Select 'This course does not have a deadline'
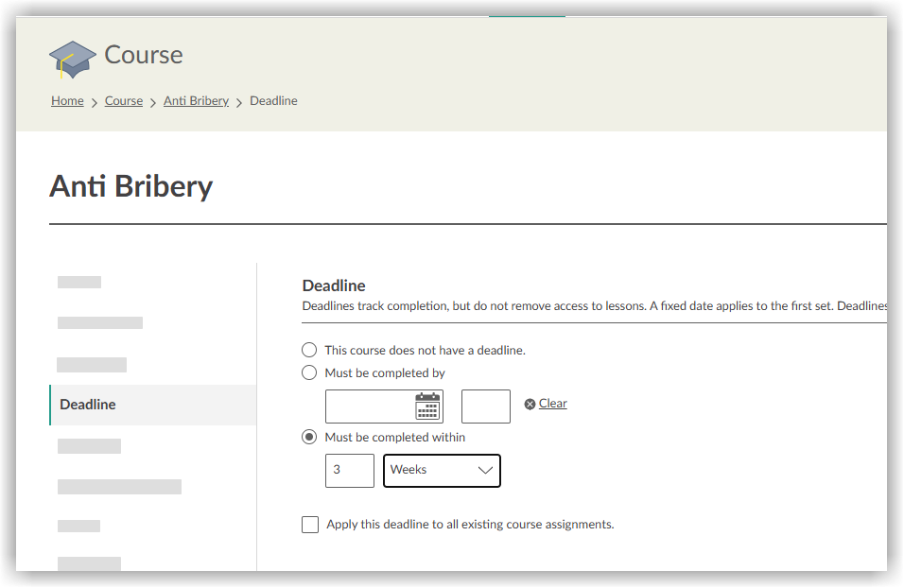The height and width of the screenshot is (588, 904). (309, 350)
